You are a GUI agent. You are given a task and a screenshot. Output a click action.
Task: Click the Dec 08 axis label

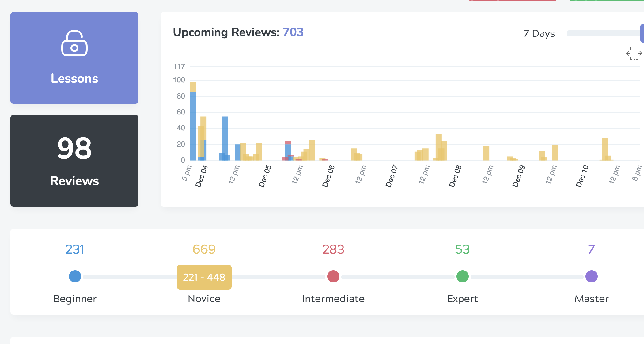455,176
